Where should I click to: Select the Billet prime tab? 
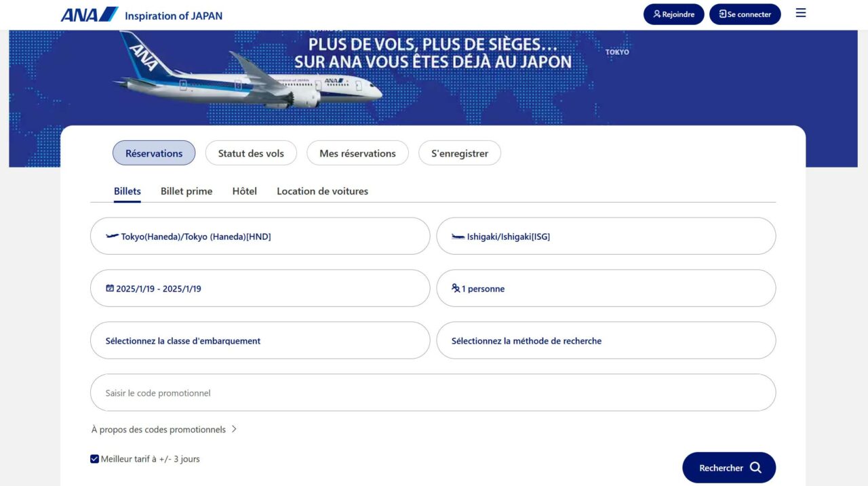186,191
